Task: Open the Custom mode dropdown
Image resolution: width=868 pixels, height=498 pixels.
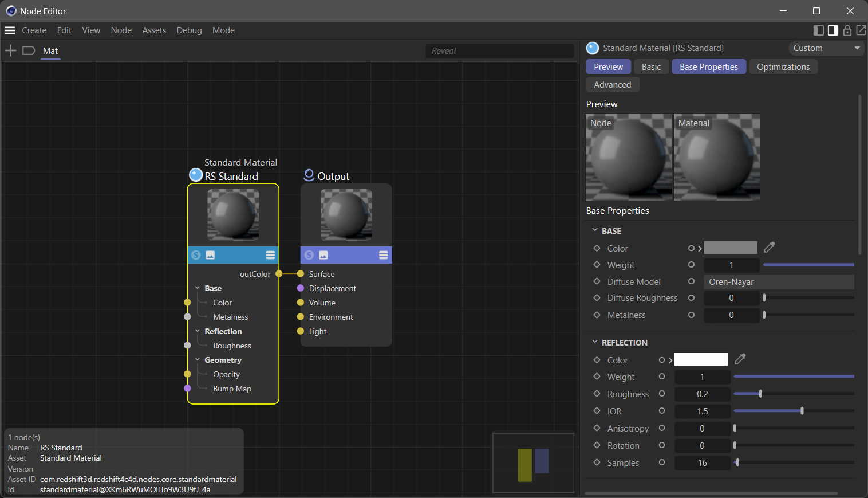Action: tap(826, 48)
